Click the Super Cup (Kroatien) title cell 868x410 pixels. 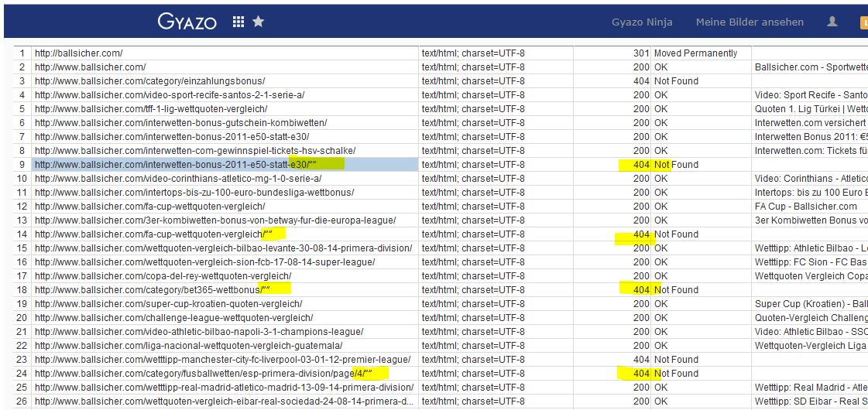click(811, 304)
